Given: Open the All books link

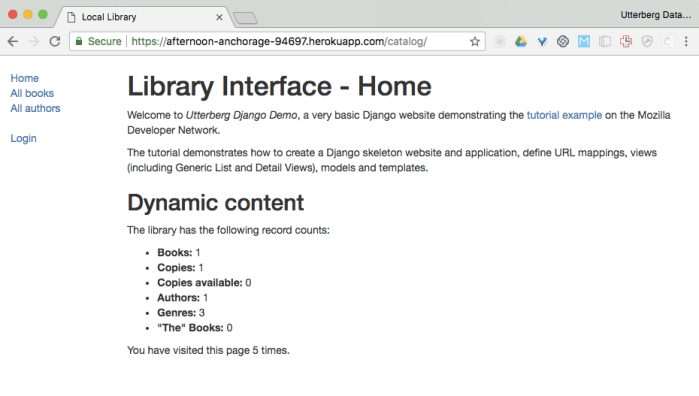Looking at the screenshot, I should 32,93.
